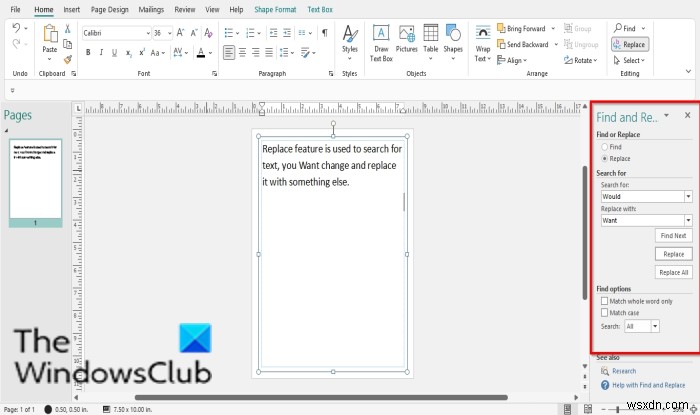Open the Send Backward dropdown arrow
Screen dimensions: 700x415
(556, 44)
